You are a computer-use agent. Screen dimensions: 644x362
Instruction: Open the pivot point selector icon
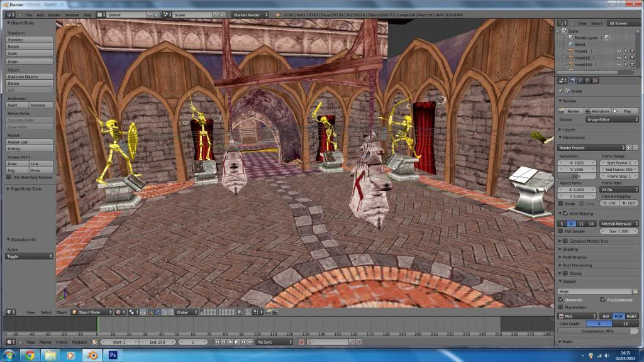tap(132, 312)
